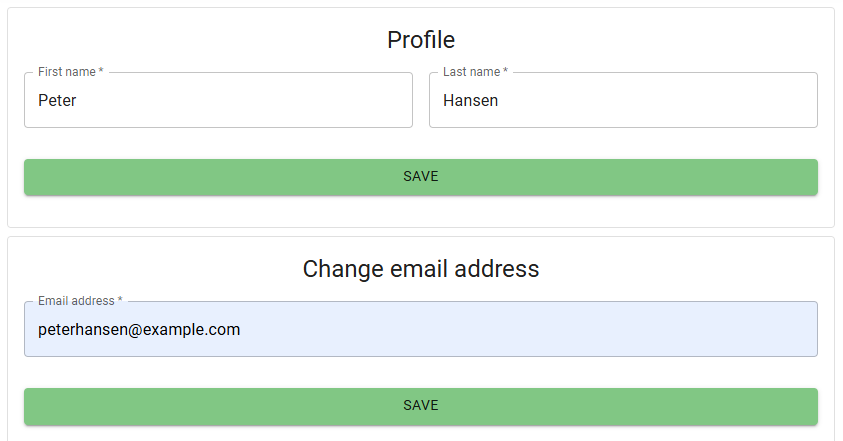Click the peterhansen@example.com text
Screen dimensions: 843x441
(139, 329)
